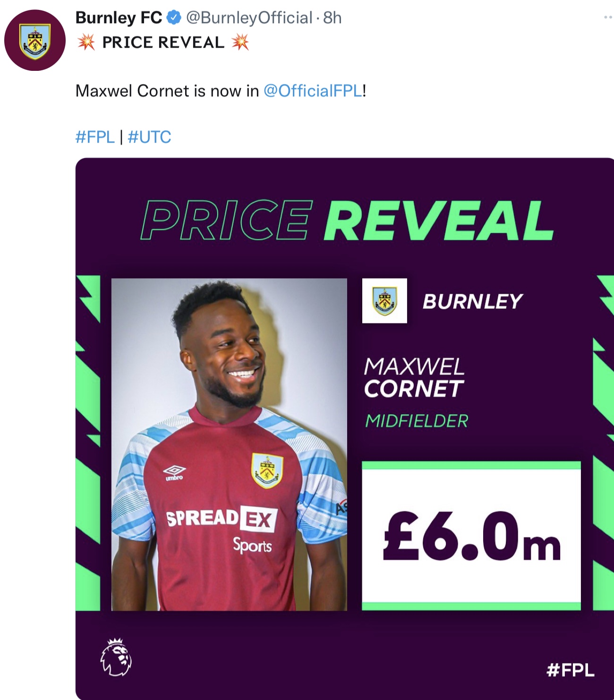Click the Premier League lion logo
The width and height of the screenshot is (614, 700).
pos(116,657)
